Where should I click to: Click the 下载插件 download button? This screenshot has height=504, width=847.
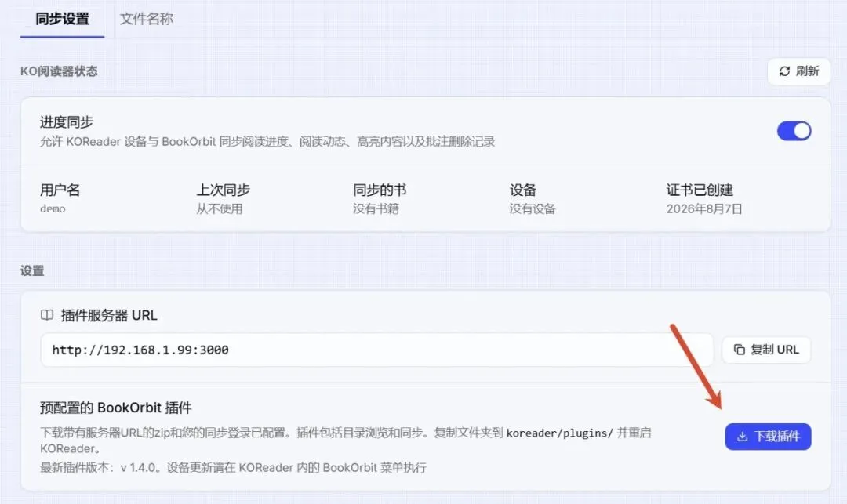(768, 437)
